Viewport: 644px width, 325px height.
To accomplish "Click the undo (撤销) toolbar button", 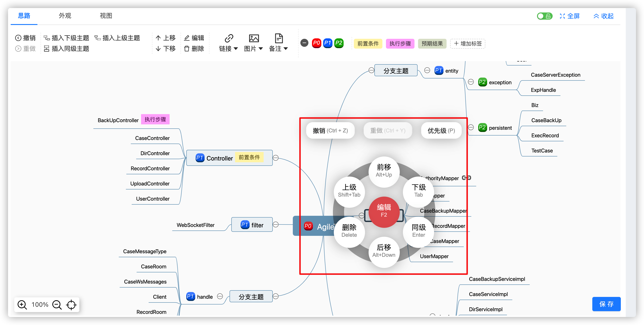I will (25, 38).
